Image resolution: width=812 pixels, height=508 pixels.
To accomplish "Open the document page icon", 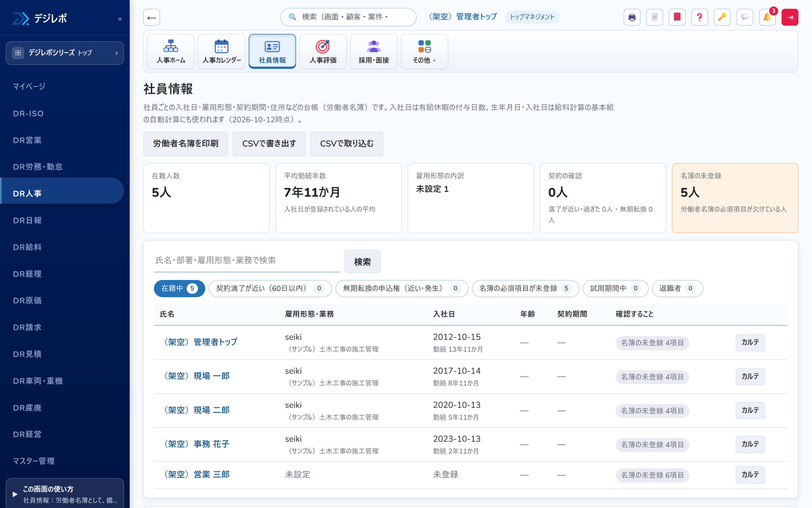I will tap(654, 17).
